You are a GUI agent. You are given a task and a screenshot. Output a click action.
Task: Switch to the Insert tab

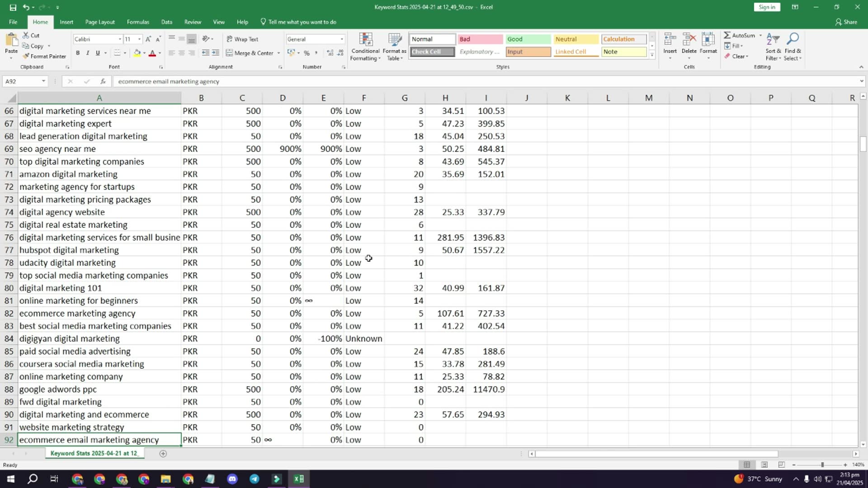(x=66, y=22)
